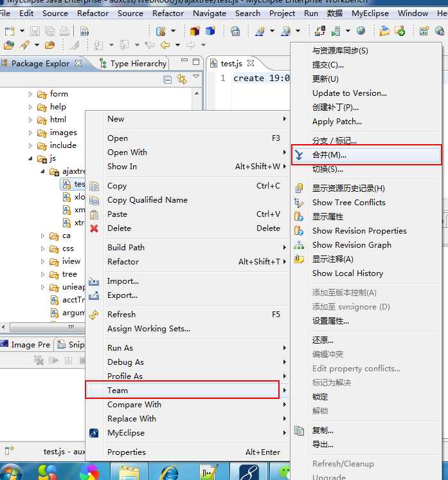The height and width of the screenshot is (480, 448).
Task: Minimize the Package Explorer panel
Action: point(184,60)
